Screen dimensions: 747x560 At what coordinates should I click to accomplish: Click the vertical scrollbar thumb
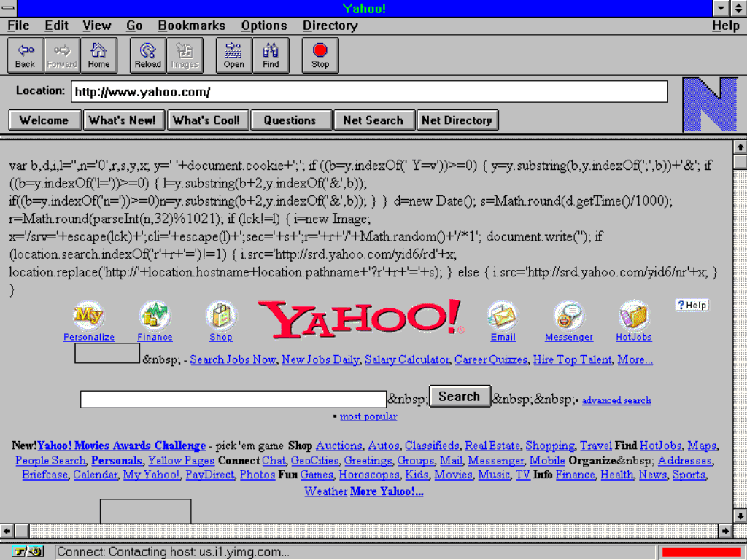(740, 161)
